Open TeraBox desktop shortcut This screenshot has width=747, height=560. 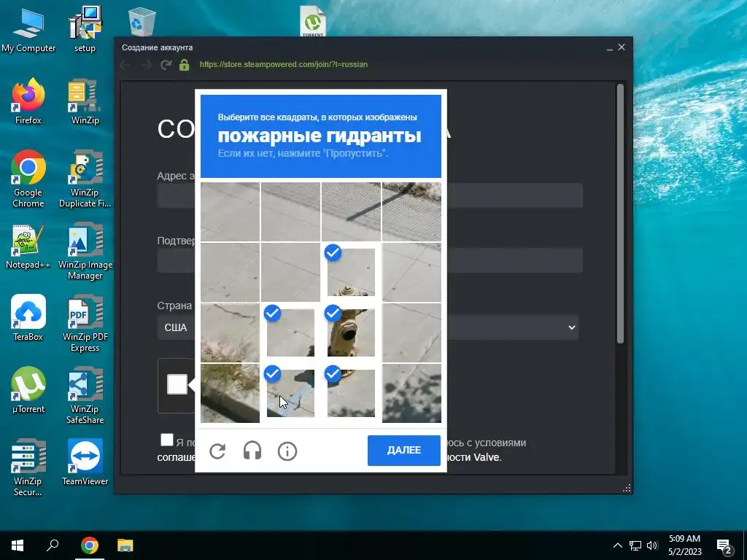28,318
